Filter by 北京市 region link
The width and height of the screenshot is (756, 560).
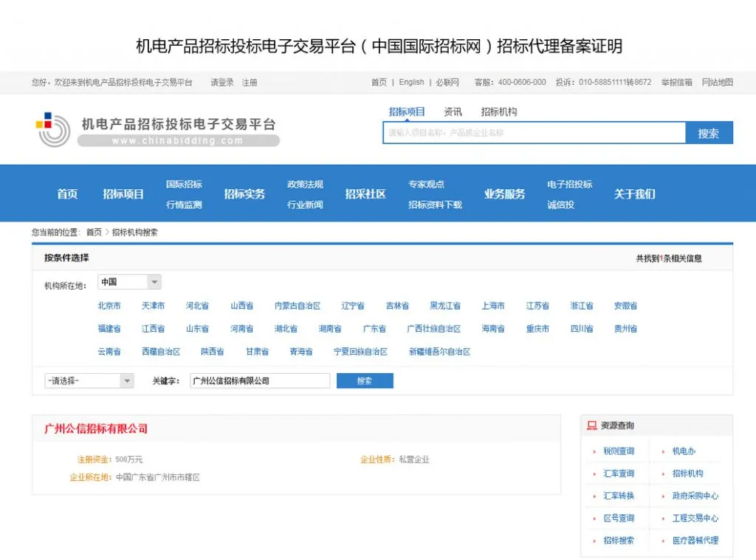point(109,305)
